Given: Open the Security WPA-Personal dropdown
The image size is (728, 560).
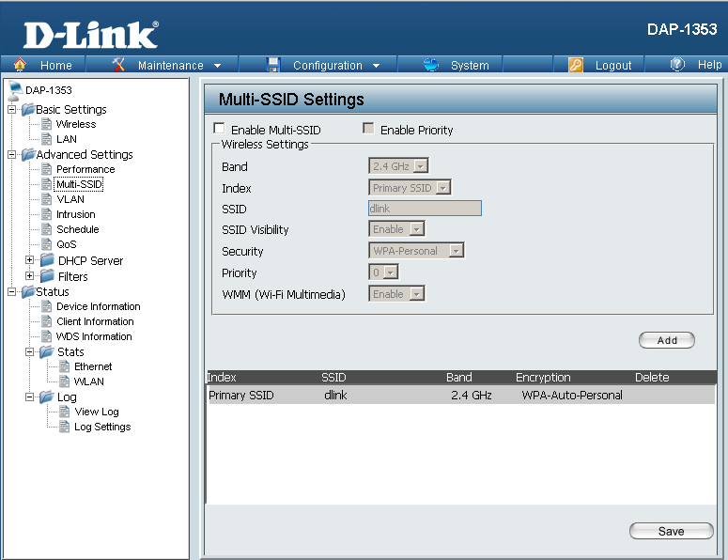Looking at the screenshot, I should pyautogui.click(x=416, y=251).
